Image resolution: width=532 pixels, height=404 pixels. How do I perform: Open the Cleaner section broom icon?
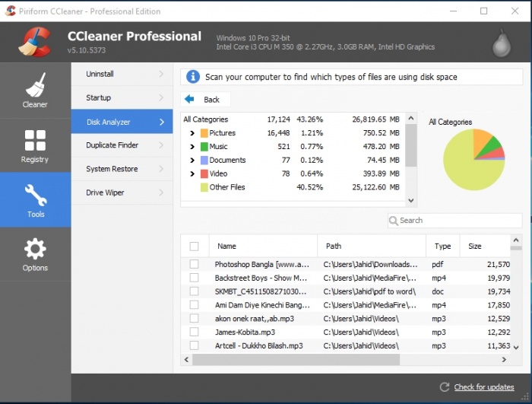[35, 85]
